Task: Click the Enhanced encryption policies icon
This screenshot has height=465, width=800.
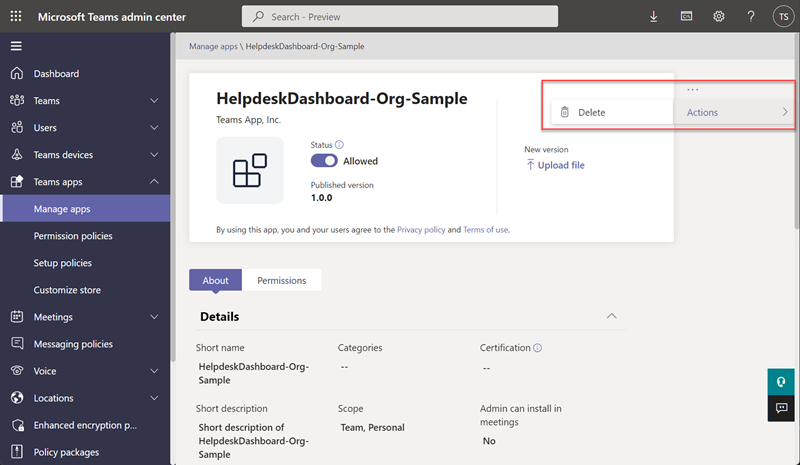Action: coord(17,425)
